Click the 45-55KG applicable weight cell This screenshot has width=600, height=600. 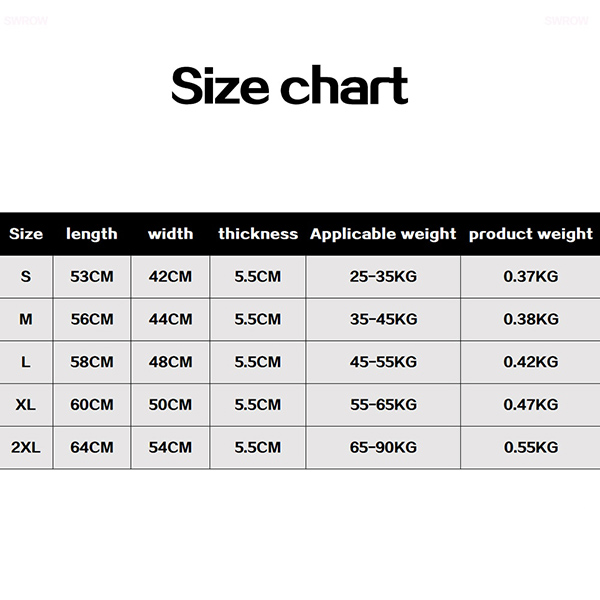pyautogui.click(x=383, y=362)
